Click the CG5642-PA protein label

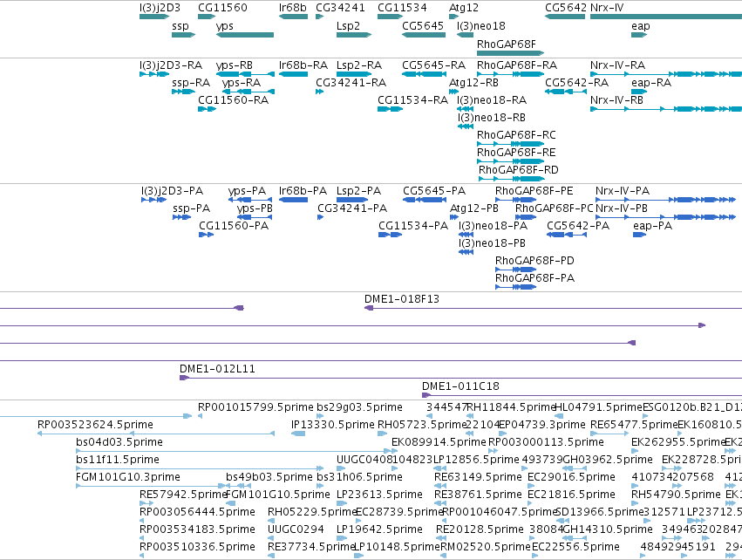pos(578,226)
